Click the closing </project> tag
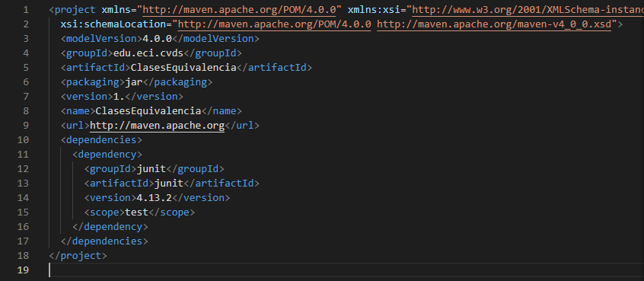This screenshot has height=281, width=644. 78,256
